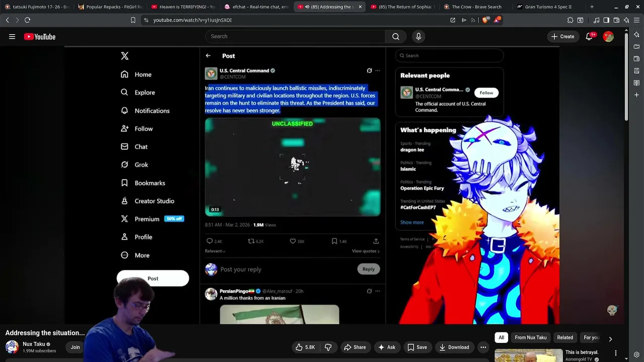Open Nux Taku channel name link

(x=34, y=344)
